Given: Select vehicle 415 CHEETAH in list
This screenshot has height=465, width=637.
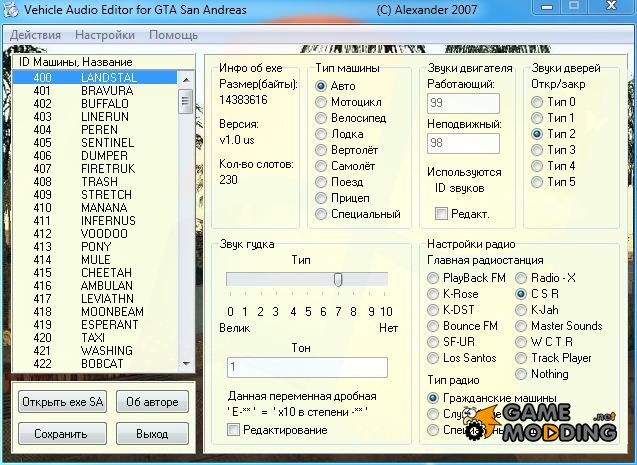Looking at the screenshot, I should click(x=95, y=273).
